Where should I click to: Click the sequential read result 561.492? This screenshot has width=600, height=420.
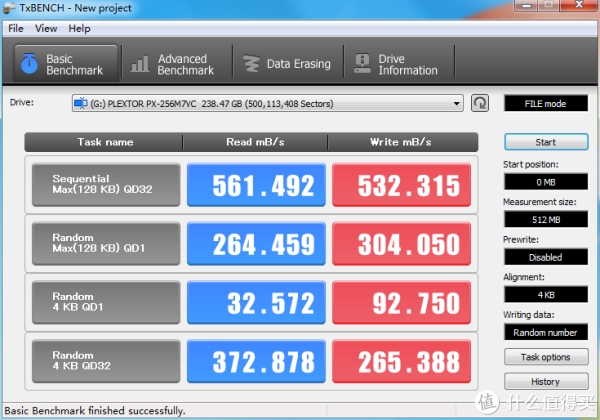pyautogui.click(x=256, y=185)
